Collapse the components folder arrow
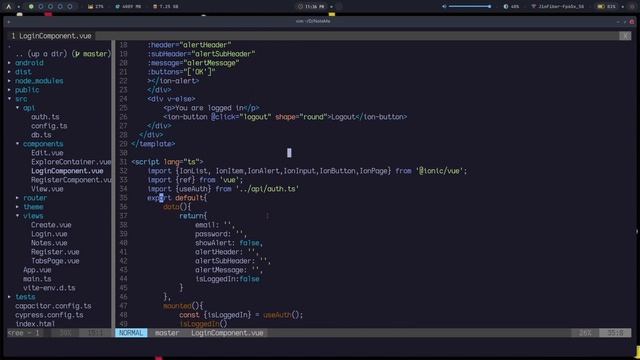The width and height of the screenshot is (640, 360). point(18,144)
